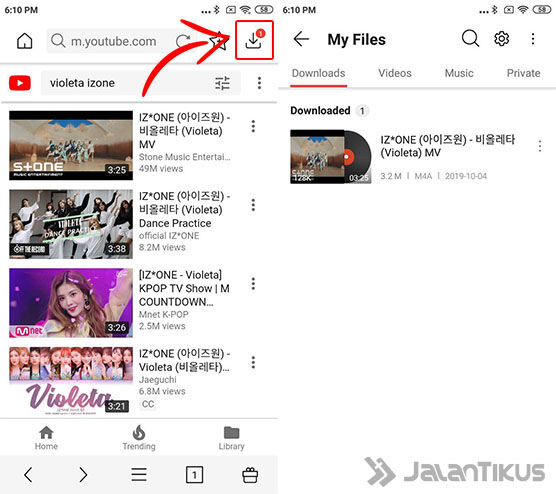Tap 'Mnet K-POP' channel name

click(x=163, y=315)
